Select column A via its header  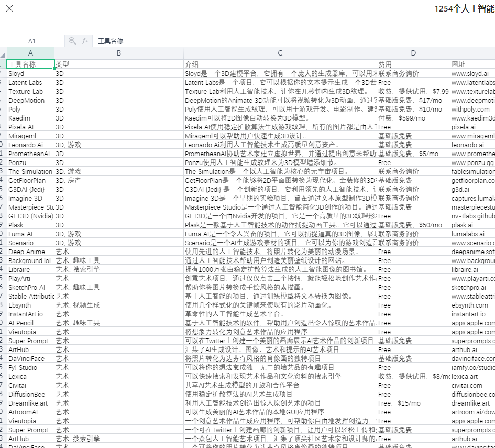pos(30,53)
